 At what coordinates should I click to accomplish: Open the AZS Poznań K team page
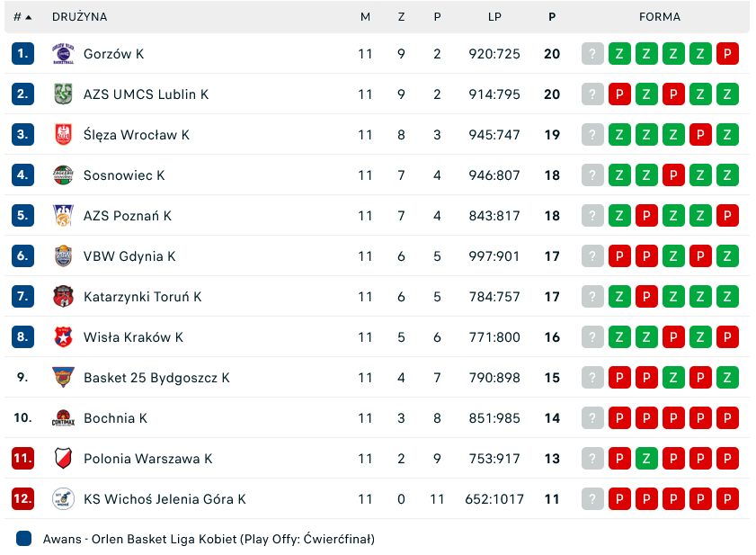pos(128,216)
